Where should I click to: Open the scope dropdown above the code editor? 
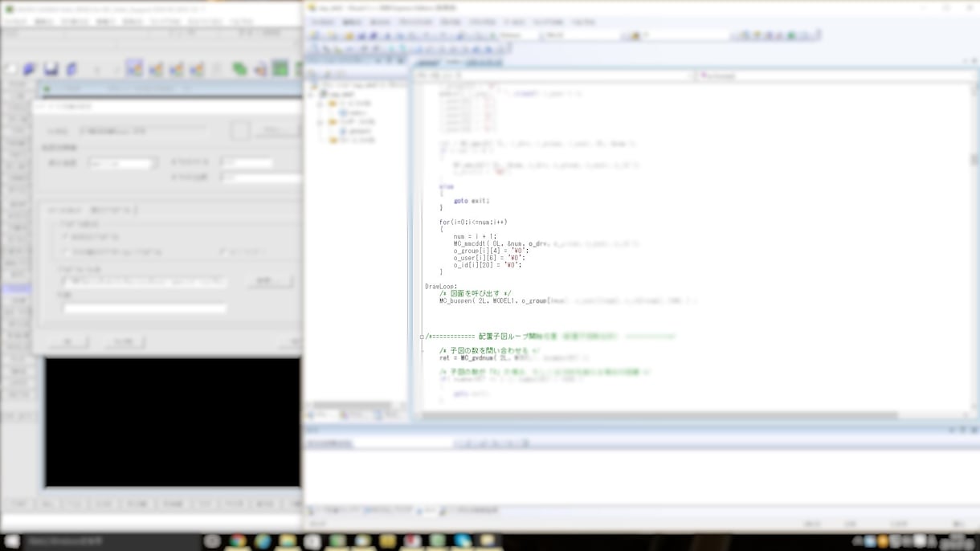555,76
